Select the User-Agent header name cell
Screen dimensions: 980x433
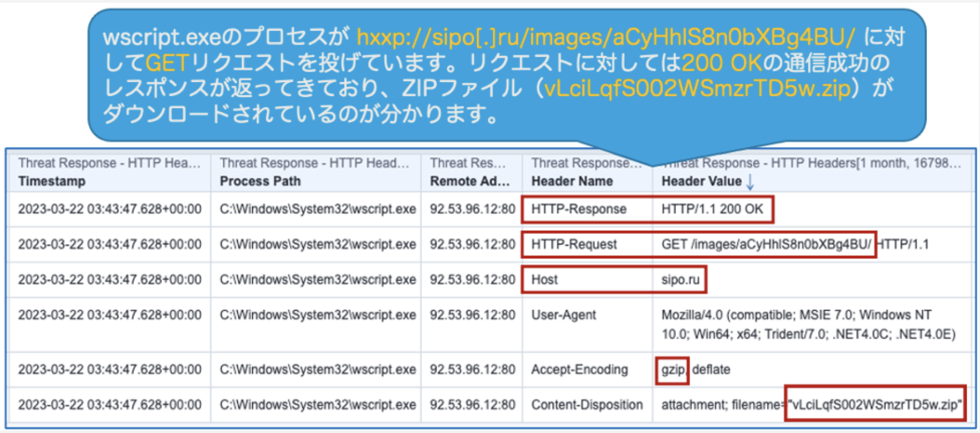click(x=563, y=315)
